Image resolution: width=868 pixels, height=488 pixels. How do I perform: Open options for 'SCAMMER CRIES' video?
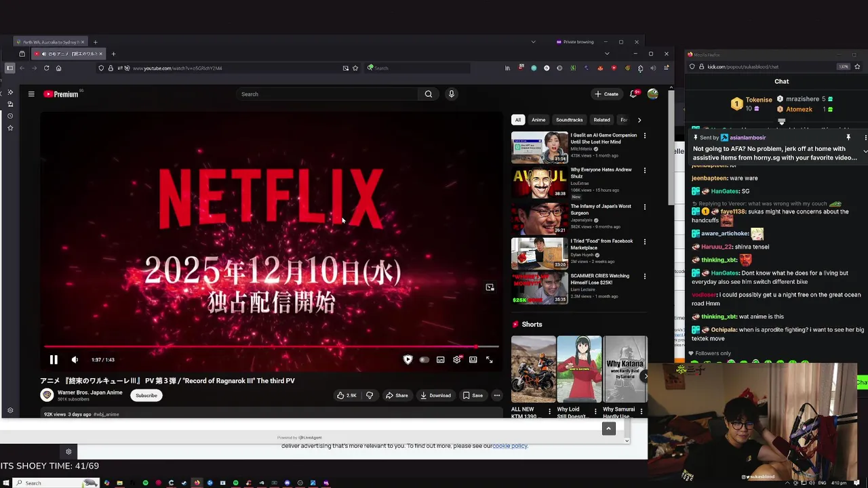(x=644, y=277)
